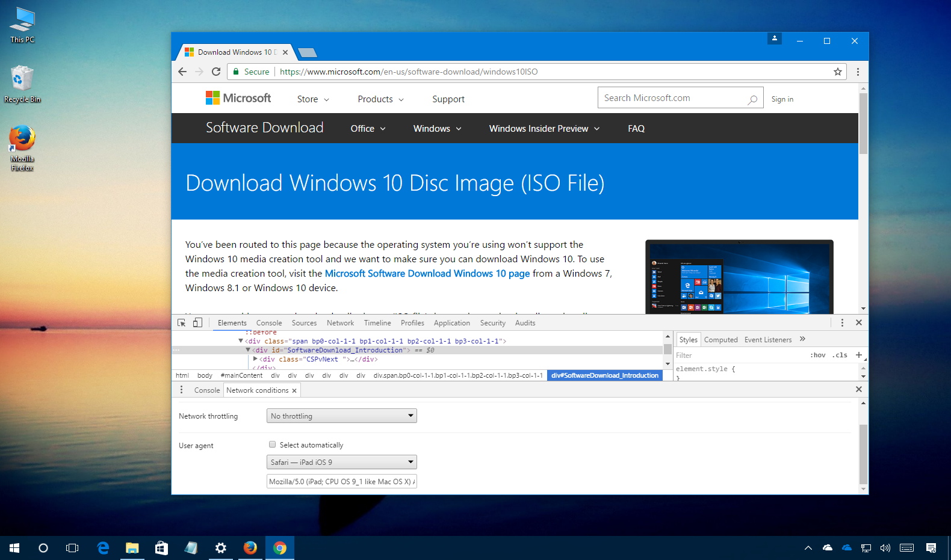Reload the page with the refresh icon
This screenshot has height=560, width=951.
click(x=216, y=72)
